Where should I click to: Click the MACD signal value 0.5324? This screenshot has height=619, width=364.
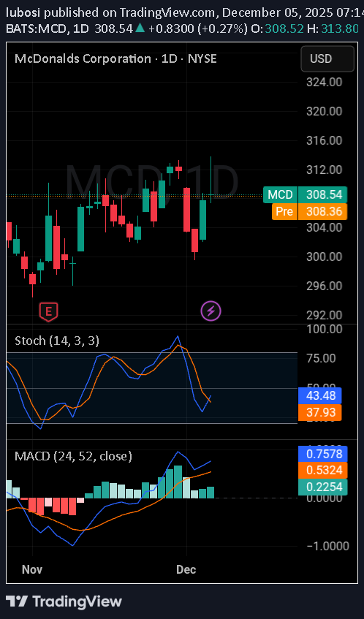pos(322,471)
